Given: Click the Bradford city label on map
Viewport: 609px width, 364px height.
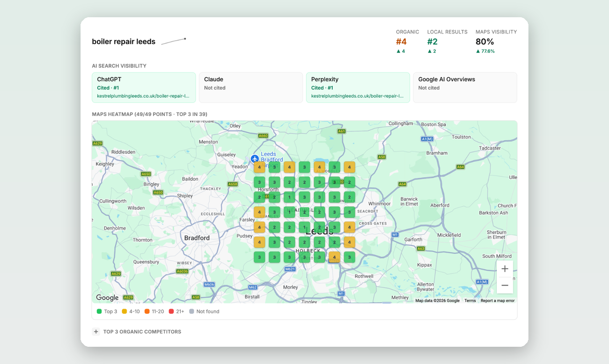Looking at the screenshot, I should pyautogui.click(x=197, y=238).
